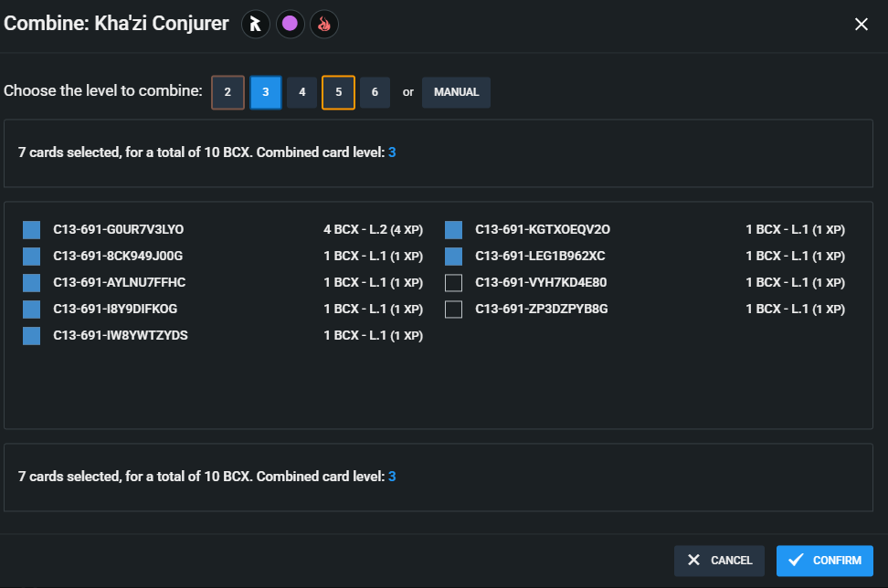Switch to MANUAL card selection
This screenshot has width=888, height=588.
pyautogui.click(x=456, y=92)
